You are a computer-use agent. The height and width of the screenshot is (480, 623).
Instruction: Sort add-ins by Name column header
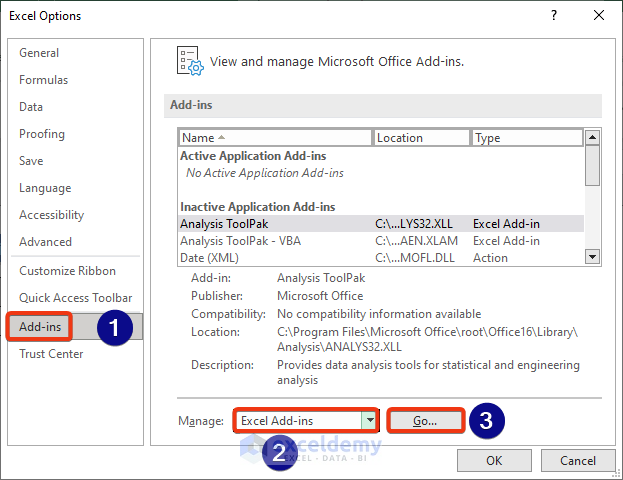[x=275, y=138]
